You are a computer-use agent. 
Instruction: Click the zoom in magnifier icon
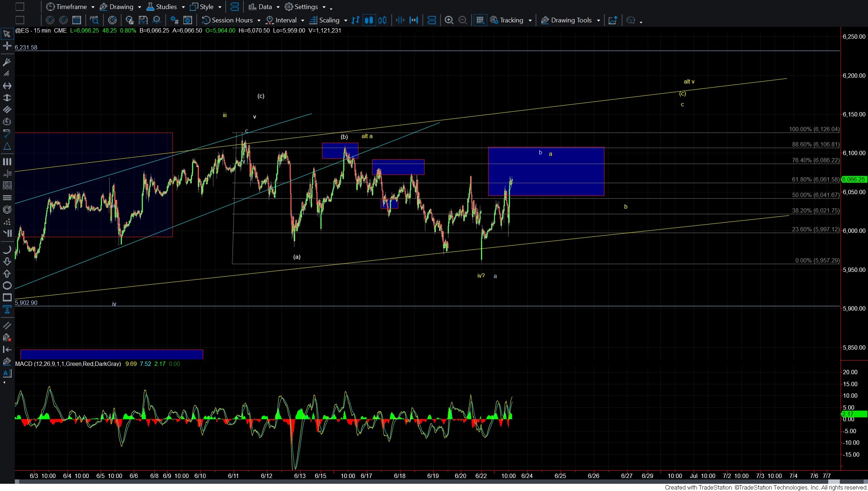point(449,20)
